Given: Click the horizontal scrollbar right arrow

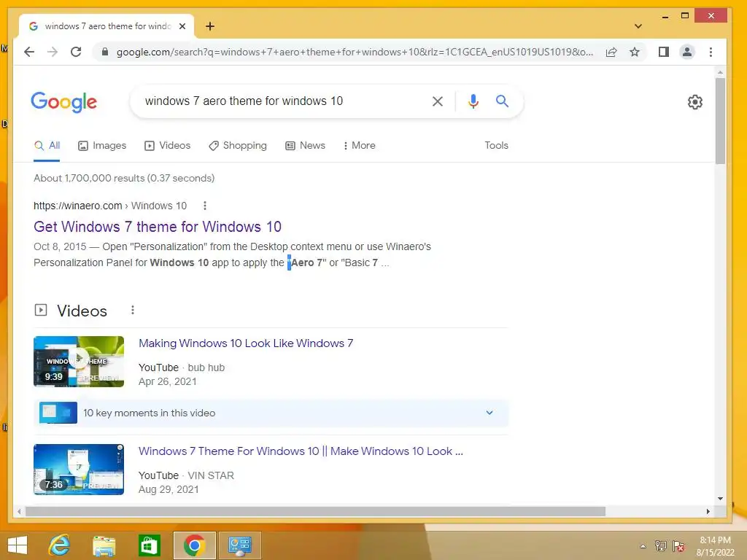Looking at the screenshot, I should 708,511.
